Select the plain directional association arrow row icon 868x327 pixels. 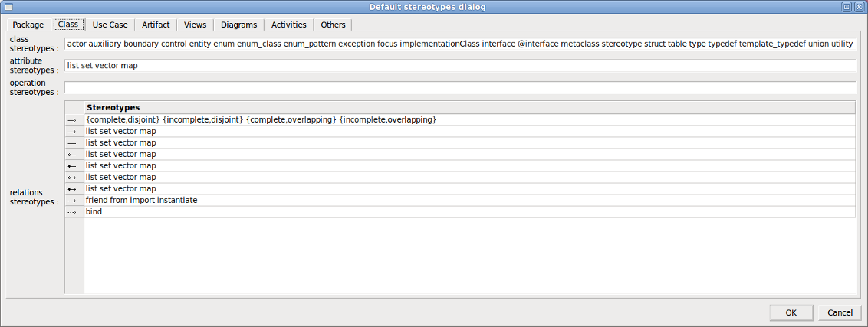pyautogui.click(x=74, y=132)
